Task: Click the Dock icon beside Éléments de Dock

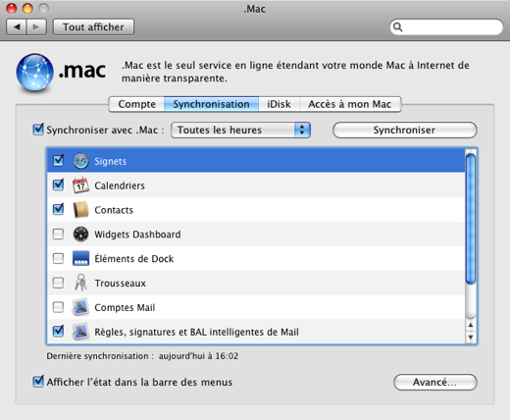Action: point(80,258)
